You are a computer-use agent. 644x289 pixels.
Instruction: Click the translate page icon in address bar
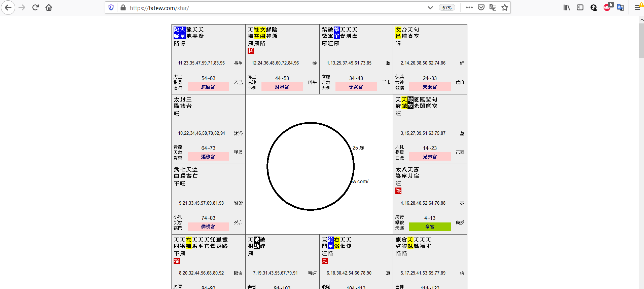point(493,7)
